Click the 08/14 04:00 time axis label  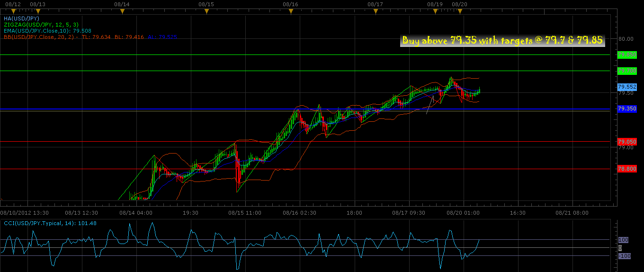click(135, 213)
